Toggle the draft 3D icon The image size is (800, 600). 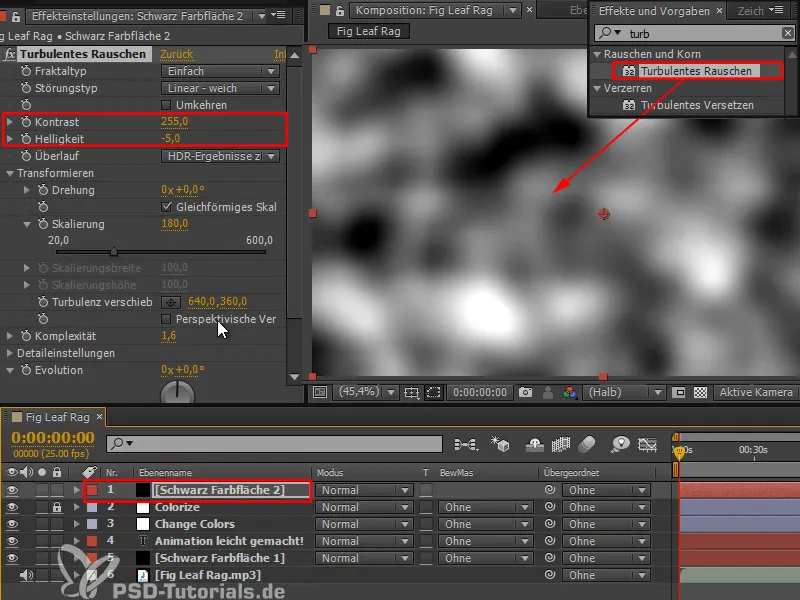point(500,444)
